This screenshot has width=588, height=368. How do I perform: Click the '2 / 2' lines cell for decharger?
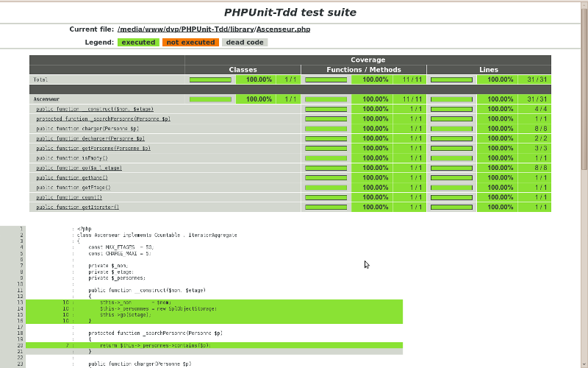[x=534, y=138]
